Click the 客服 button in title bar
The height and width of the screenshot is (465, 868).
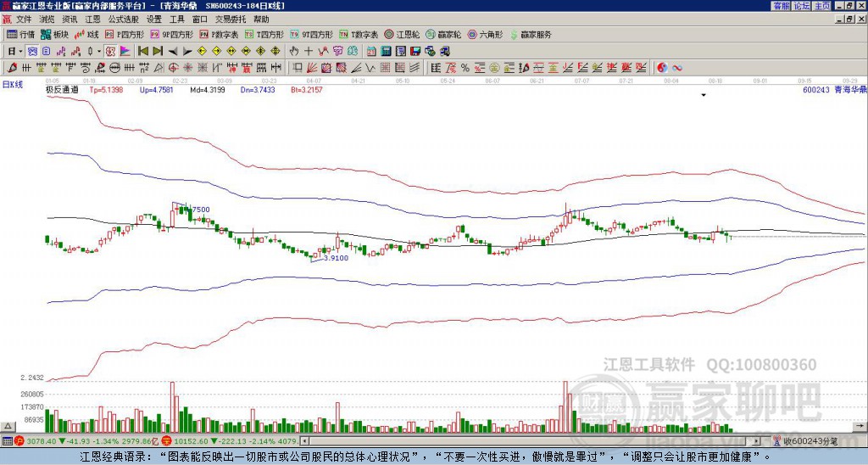point(781,6)
